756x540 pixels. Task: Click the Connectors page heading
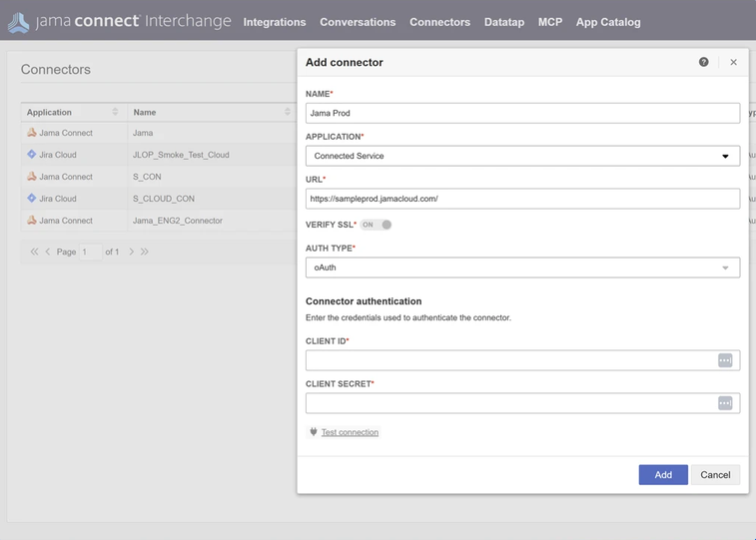point(56,69)
